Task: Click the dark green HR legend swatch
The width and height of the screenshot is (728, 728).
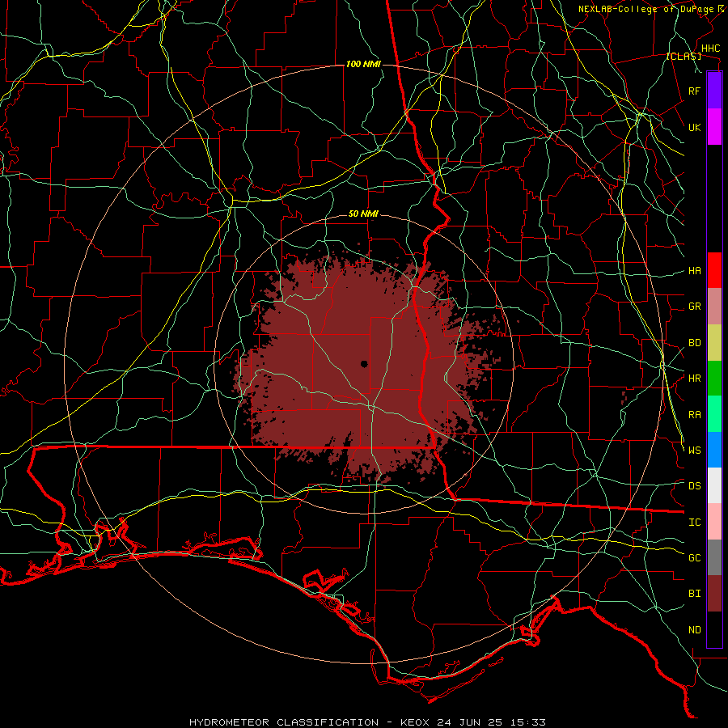Action: pos(714,379)
